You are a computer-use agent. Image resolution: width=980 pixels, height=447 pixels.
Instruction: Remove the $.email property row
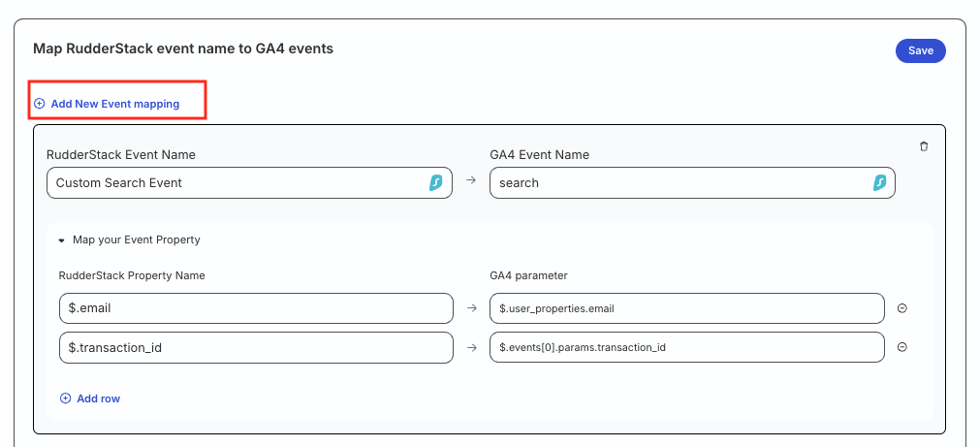pyautogui.click(x=901, y=308)
